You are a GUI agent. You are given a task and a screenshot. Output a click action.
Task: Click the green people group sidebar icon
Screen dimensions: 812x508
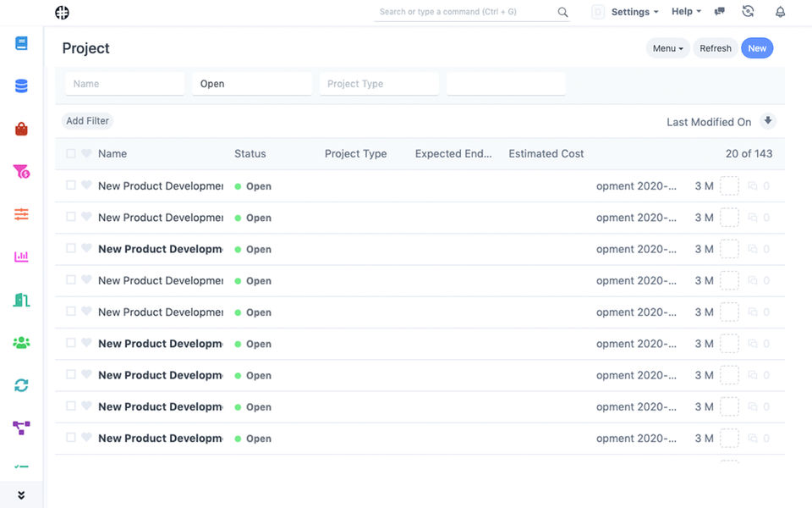coord(21,343)
